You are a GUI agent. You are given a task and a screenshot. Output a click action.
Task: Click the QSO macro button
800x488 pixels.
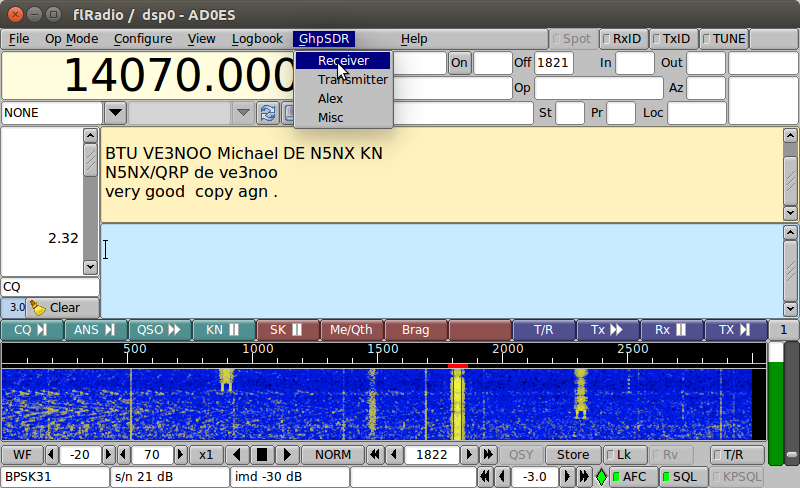160,330
